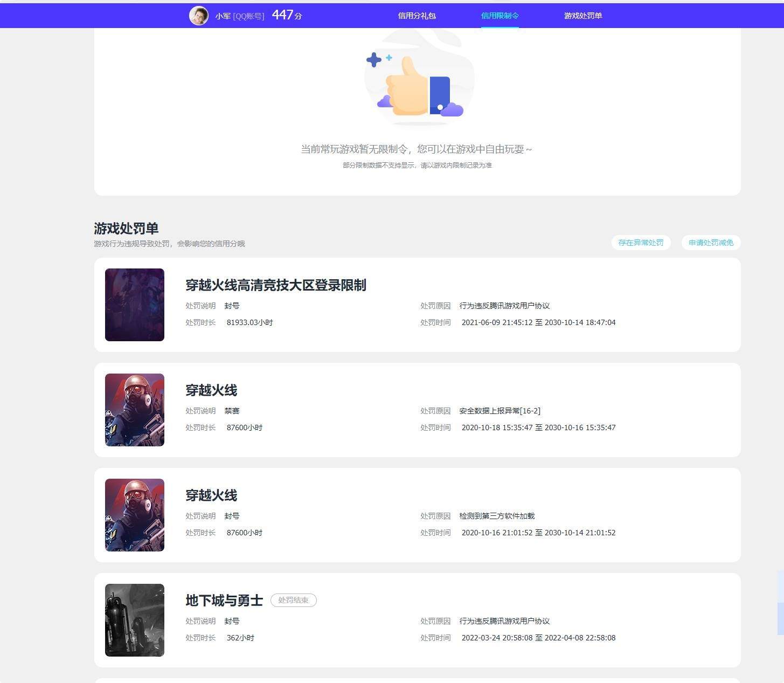Click the time range starting 2020-10-16 21:01:52
The image size is (784, 683).
538,533
